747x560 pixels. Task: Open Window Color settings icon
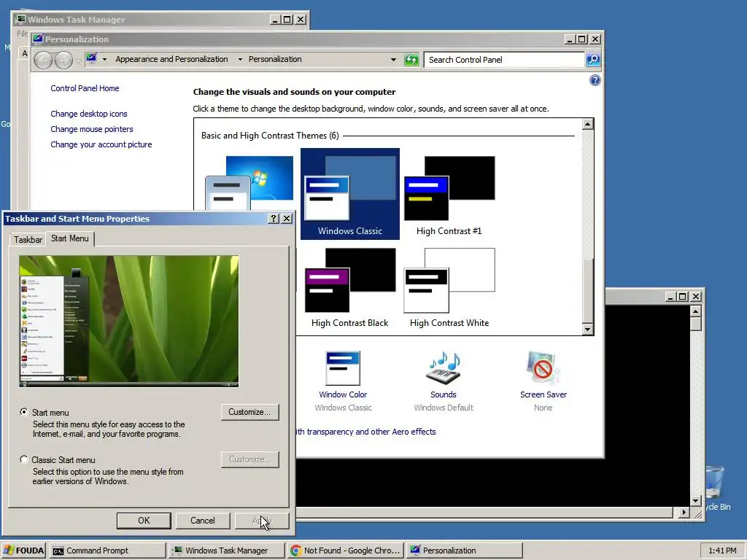tap(343, 368)
